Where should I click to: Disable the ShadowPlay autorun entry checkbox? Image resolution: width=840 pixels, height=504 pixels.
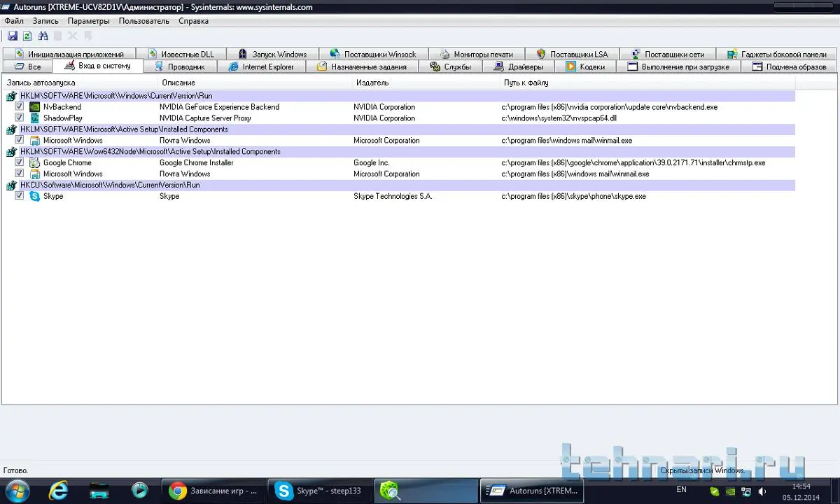pos(20,118)
